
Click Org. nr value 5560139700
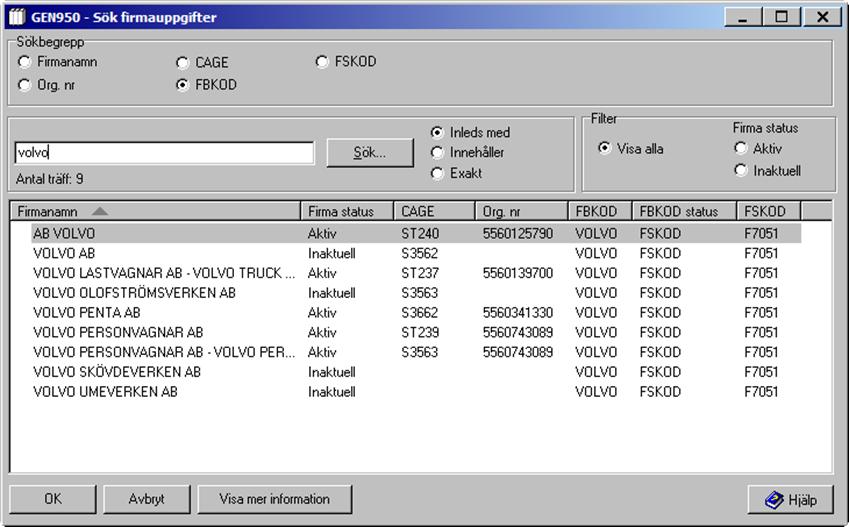pyautogui.click(x=518, y=273)
